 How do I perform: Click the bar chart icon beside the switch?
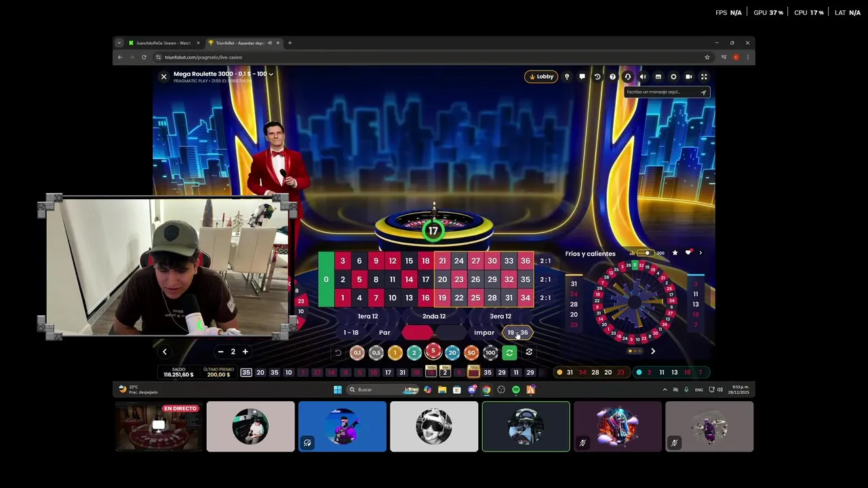point(632,253)
